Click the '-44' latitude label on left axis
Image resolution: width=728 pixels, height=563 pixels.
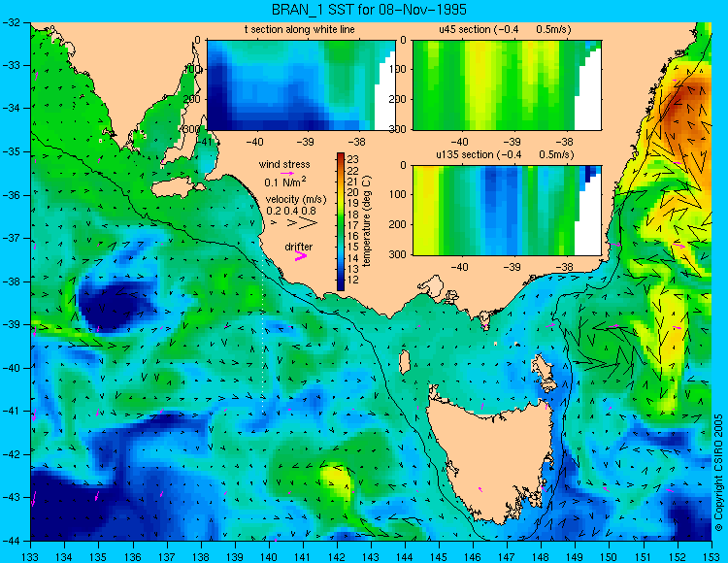point(13,541)
